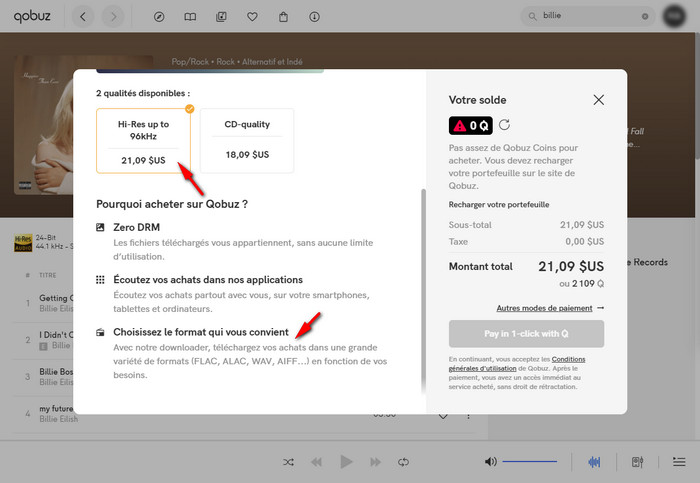The height and width of the screenshot is (483, 700).
Task: Refresh the Qobuz Coins balance
Action: [505, 125]
